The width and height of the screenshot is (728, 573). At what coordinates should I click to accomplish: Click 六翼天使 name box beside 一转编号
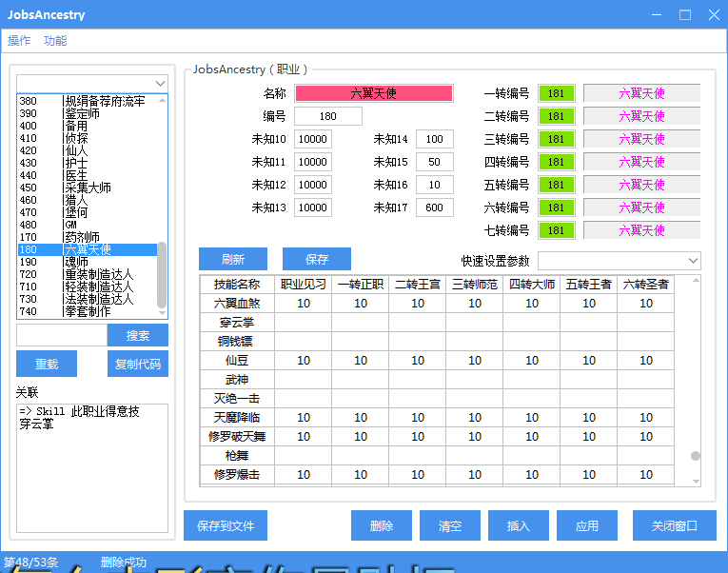click(641, 93)
